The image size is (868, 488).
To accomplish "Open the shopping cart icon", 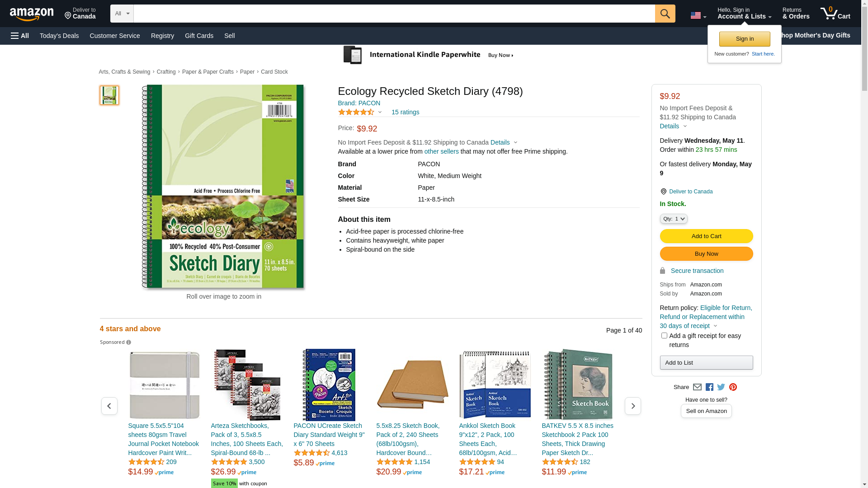I will click(x=835, y=14).
